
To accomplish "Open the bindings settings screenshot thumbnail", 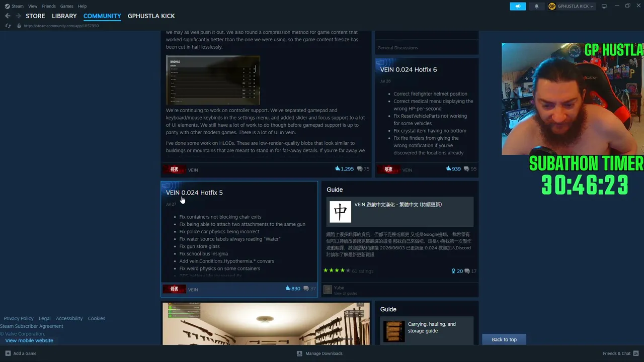I will pyautogui.click(x=213, y=80).
